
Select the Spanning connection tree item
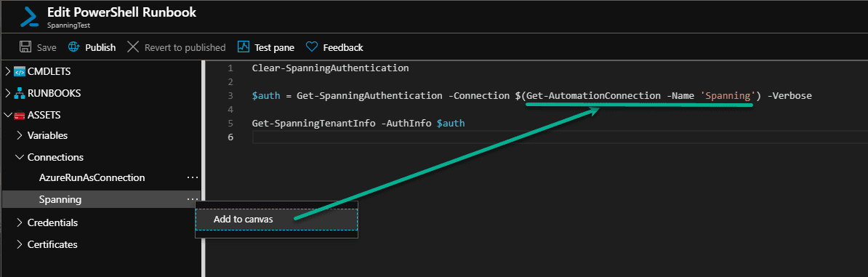click(x=60, y=199)
